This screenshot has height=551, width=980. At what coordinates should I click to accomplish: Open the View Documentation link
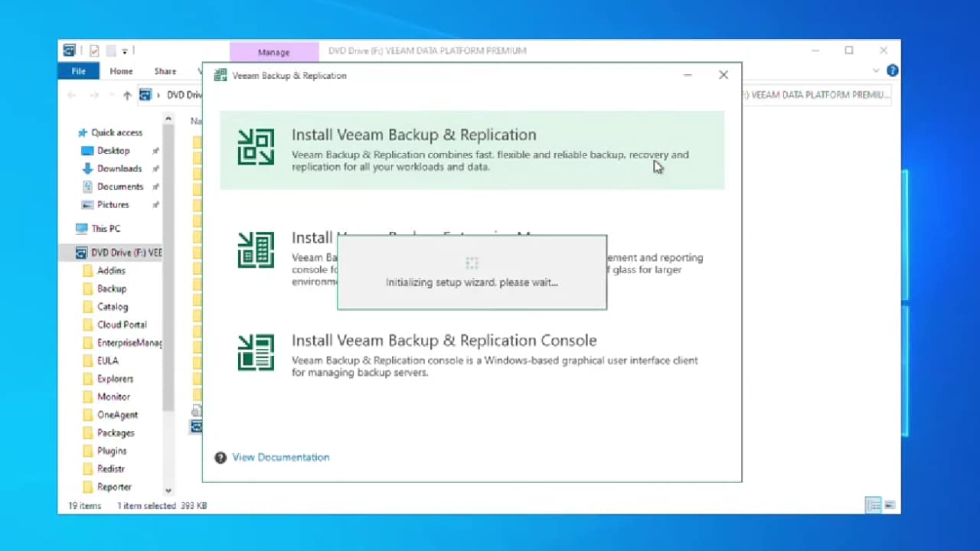(281, 458)
